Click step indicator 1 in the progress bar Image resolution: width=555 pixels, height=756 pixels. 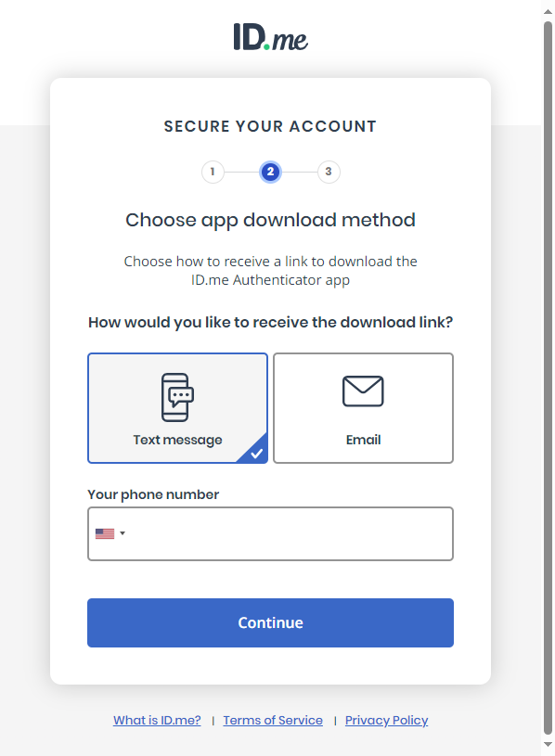click(213, 172)
